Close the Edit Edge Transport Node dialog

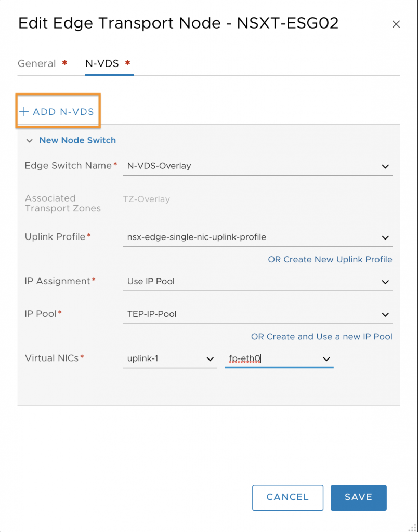[396, 24]
